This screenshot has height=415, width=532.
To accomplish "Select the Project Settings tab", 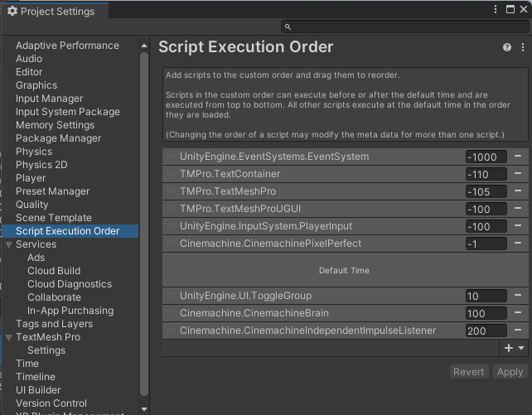I will [55, 12].
